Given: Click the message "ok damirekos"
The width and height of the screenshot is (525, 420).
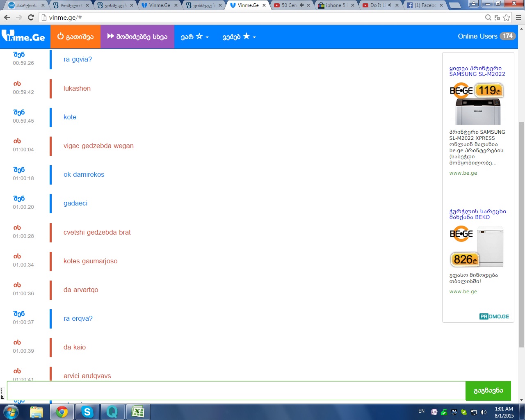Looking at the screenshot, I should [84, 175].
